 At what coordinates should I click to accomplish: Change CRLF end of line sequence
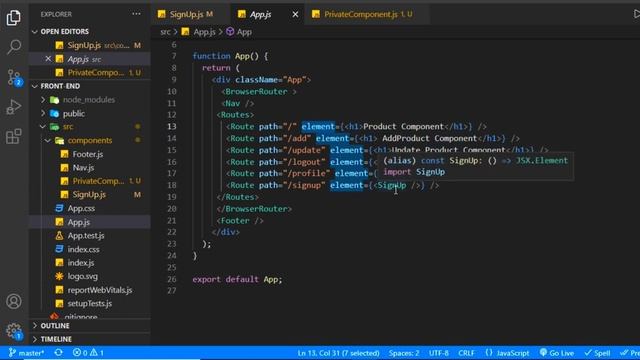coord(466,353)
